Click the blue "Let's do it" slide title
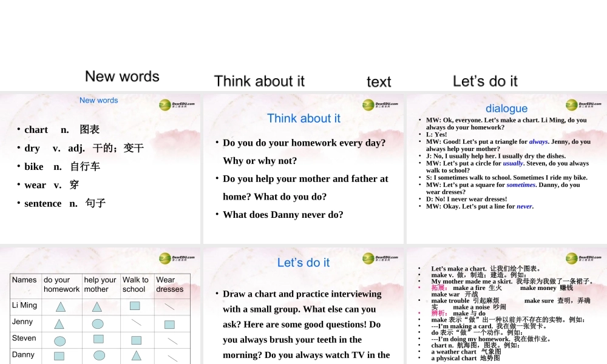607x364 pixels. 303,263
